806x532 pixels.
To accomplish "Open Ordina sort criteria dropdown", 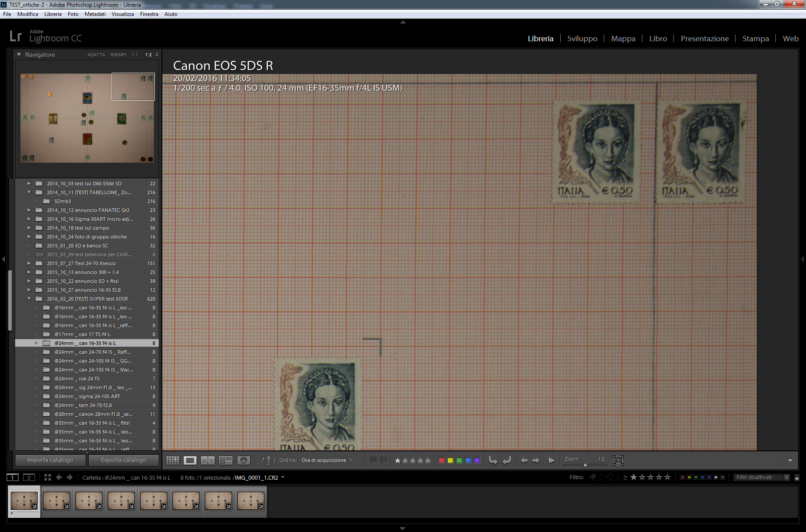I will pyautogui.click(x=326, y=460).
